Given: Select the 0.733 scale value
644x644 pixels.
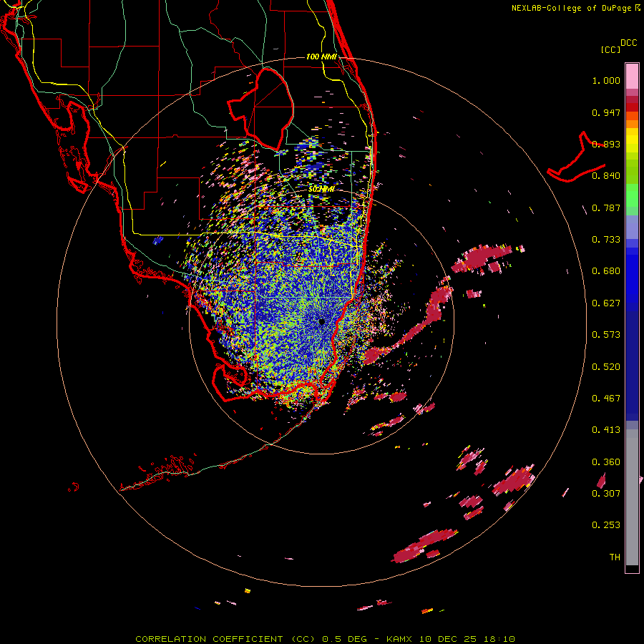Looking at the screenshot, I should [606, 240].
